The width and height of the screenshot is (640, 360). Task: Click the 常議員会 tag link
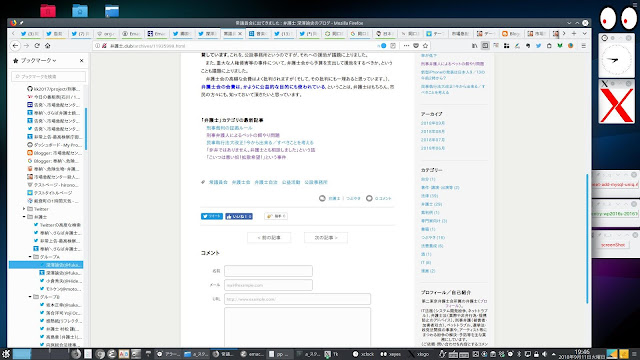(x=218, y=182)
